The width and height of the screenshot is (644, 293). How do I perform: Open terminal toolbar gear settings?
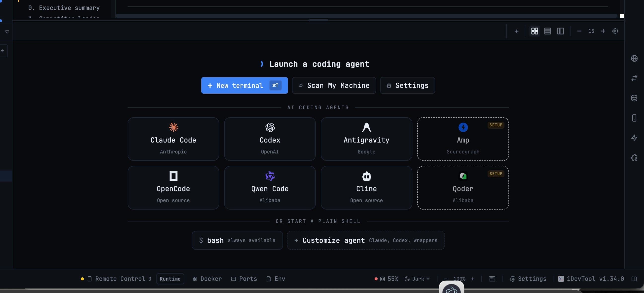pos(615,31)
